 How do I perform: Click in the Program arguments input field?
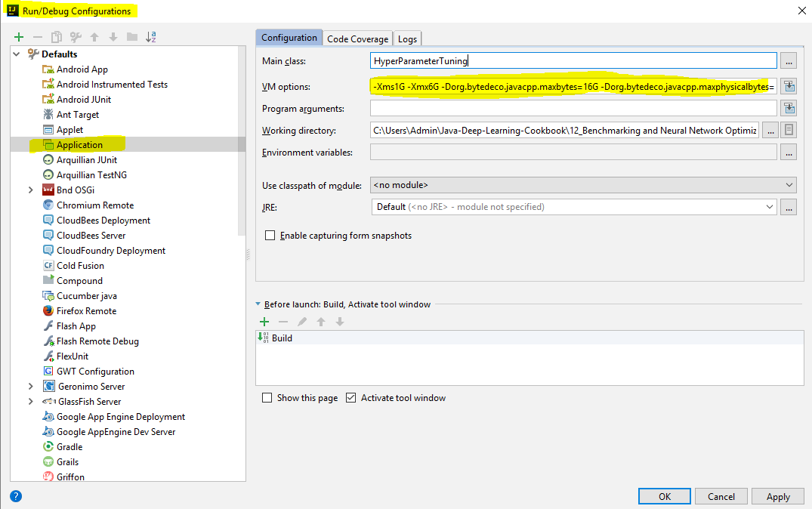point(573,109)
